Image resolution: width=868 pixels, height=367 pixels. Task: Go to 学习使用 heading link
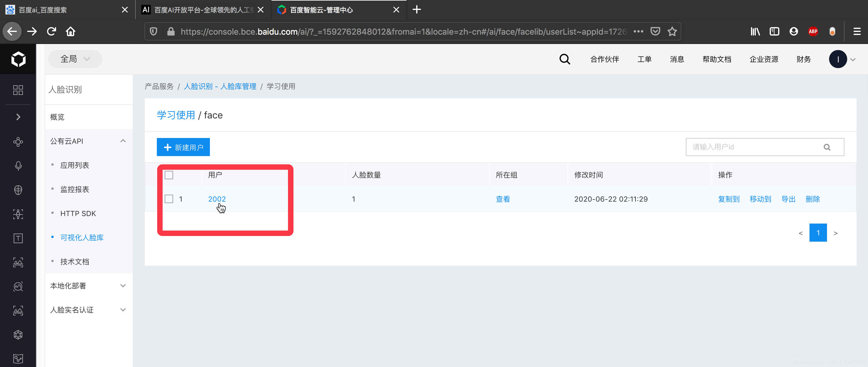pos(176,115)
